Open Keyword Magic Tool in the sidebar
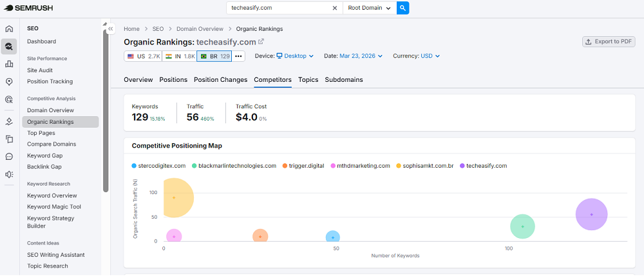The image size is (644, 278). click(54, 206)
